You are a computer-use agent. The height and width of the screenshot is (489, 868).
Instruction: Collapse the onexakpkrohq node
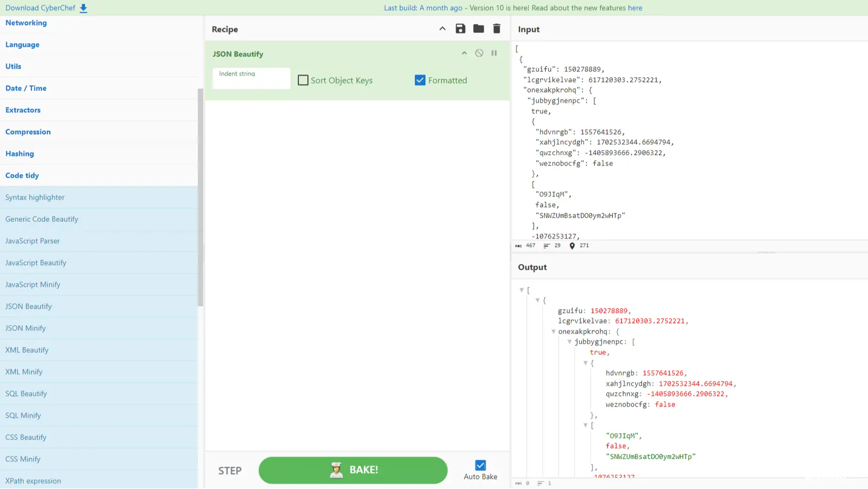tap(554, 332)
